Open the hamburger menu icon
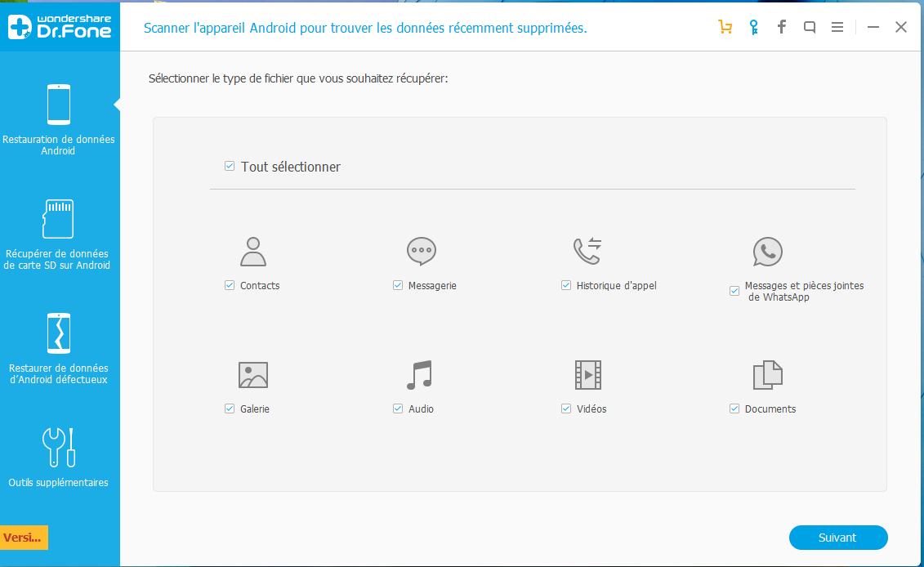 click(x=837, y=27)
